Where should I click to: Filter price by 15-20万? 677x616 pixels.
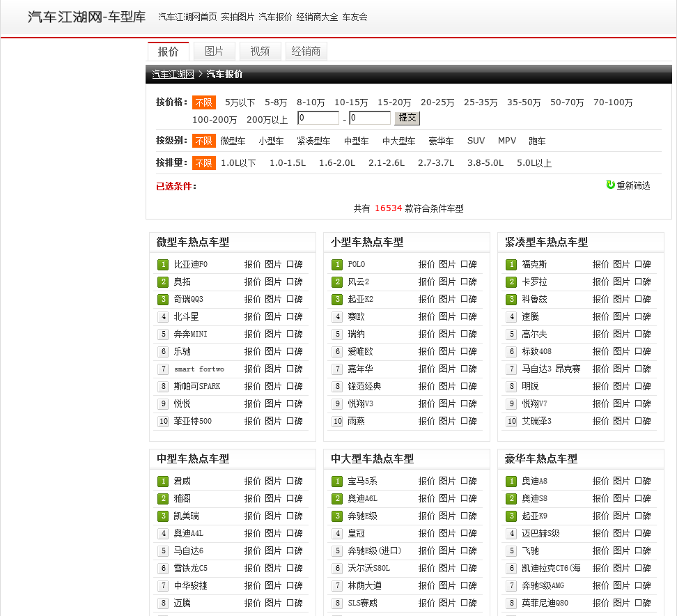click(x=394, y=102)
